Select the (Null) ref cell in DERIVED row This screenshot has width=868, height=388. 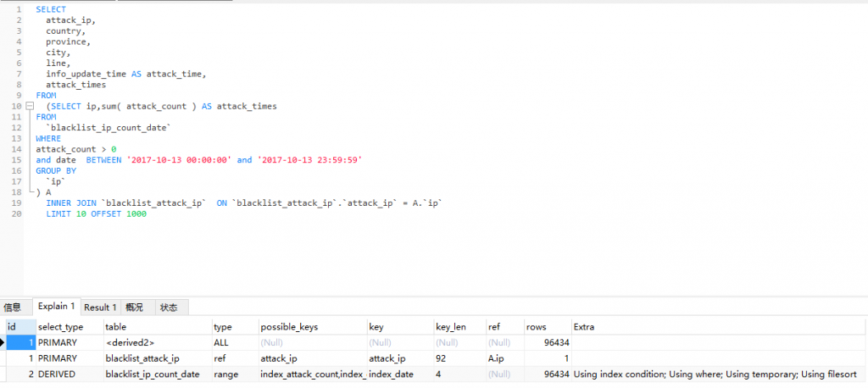tap(505, 374)
